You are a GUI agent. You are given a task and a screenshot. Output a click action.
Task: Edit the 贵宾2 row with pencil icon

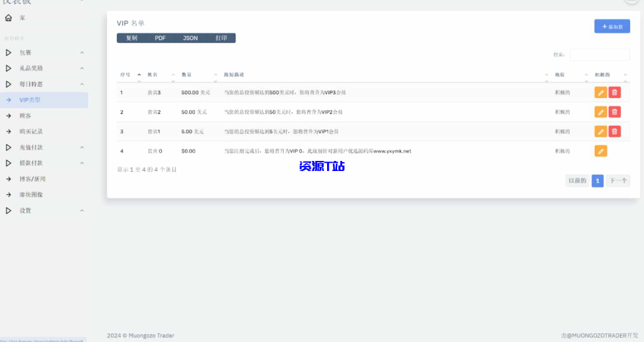click(601, 112)
